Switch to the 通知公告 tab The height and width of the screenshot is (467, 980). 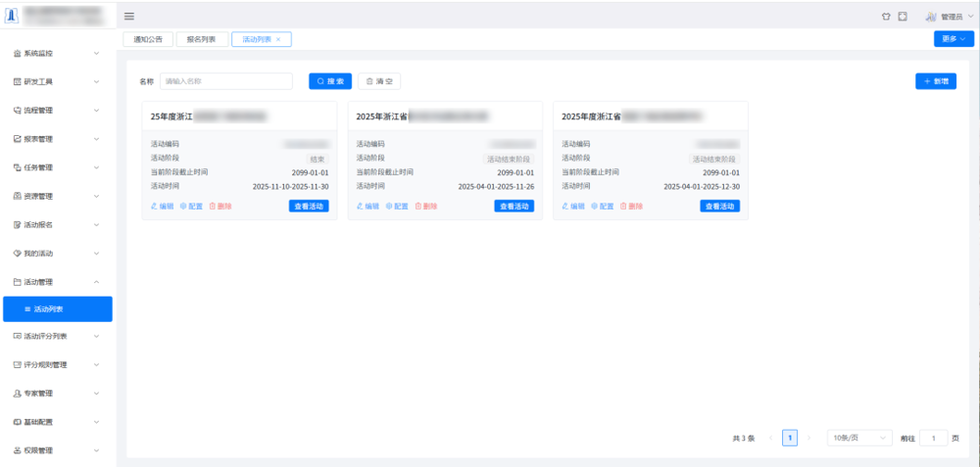coord(148,39)
